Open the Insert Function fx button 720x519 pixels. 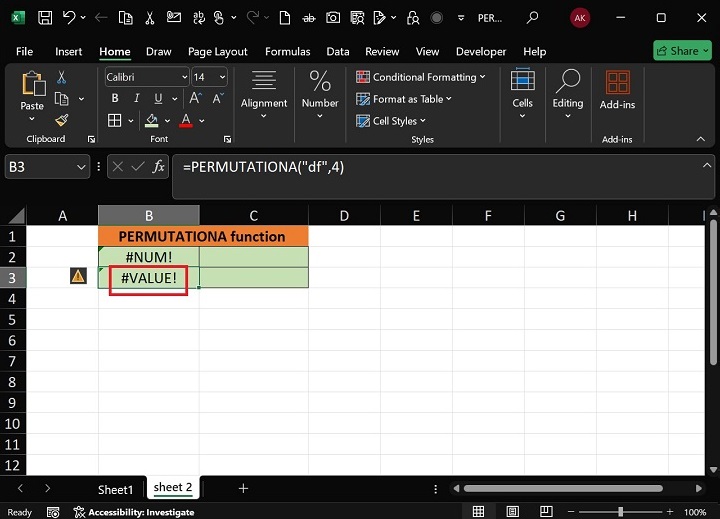[x=158, y=167]
